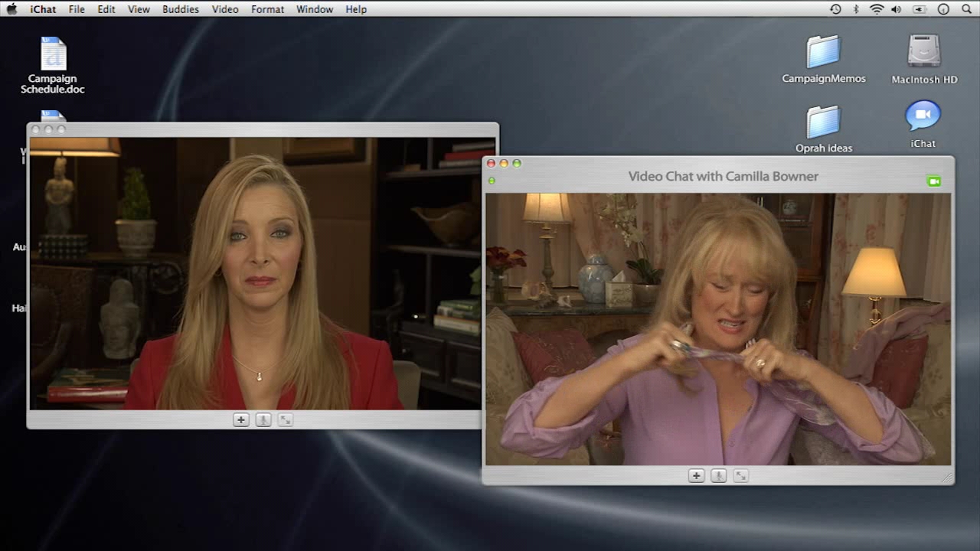Viewport: 980px width, 551px height.
Task: Open the Wi-Fi status menu
Action: (x=877, y=9)
